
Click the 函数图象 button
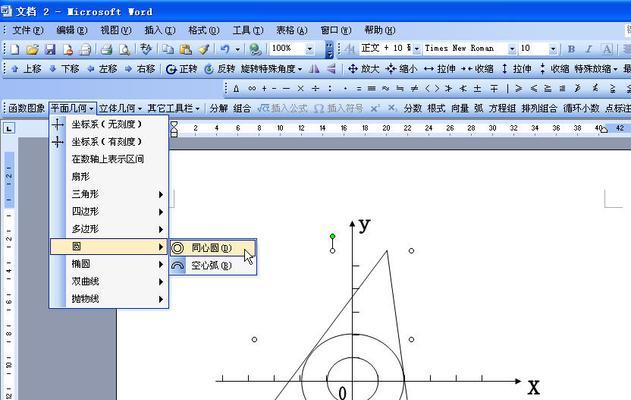pyautogui.click(x=27, y=108)
